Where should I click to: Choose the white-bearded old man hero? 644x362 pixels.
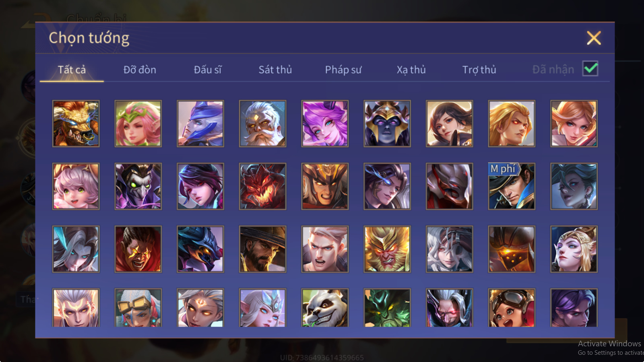click(x=262, y=123)
